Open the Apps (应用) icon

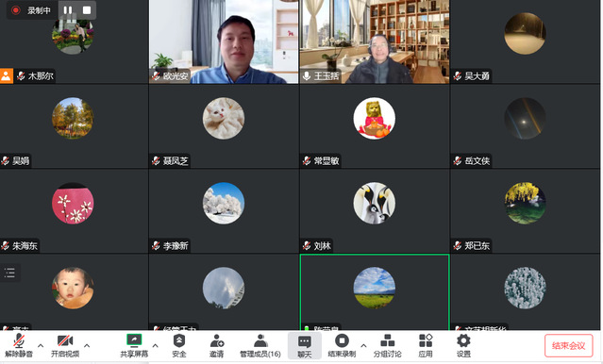tap(426, 345)
